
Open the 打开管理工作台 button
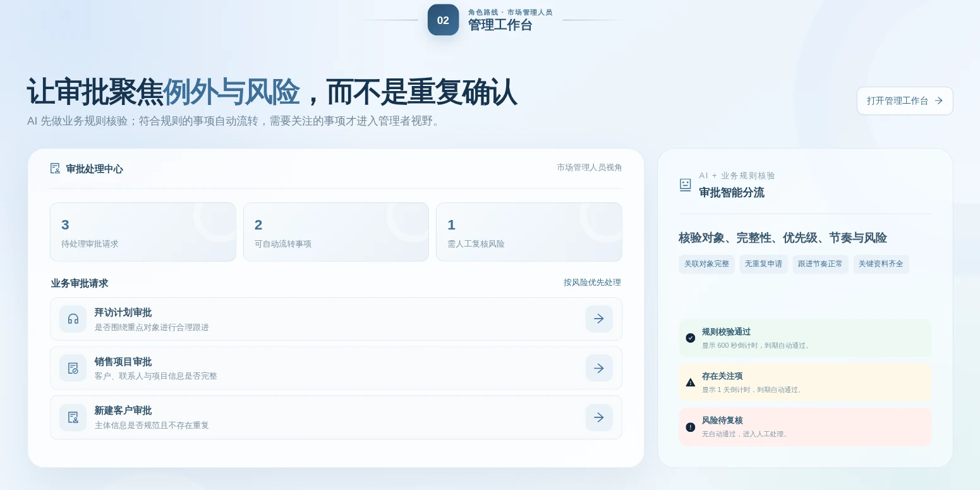pos(904,101)
